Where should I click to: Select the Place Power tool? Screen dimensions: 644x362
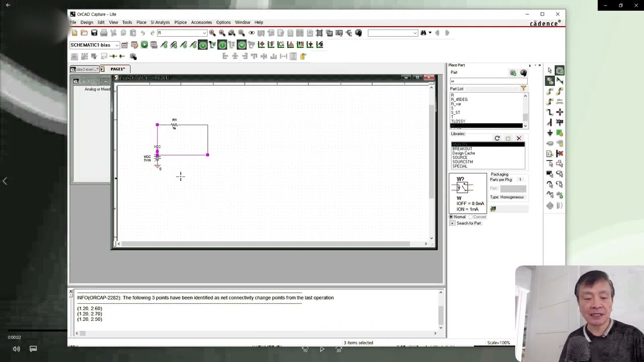tap(559, 122)
